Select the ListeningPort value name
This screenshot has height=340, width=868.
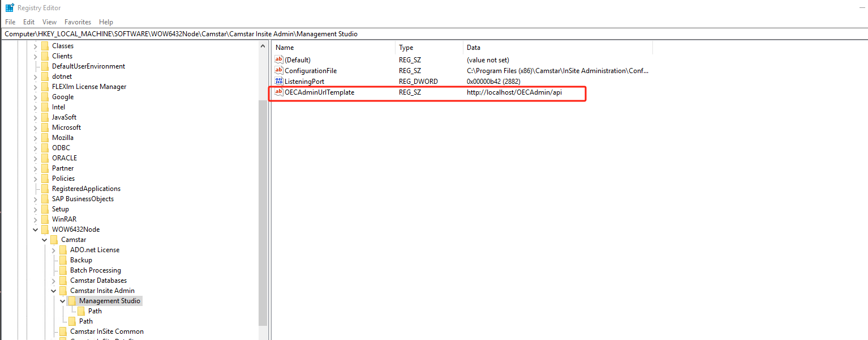[x=304, y=81]
